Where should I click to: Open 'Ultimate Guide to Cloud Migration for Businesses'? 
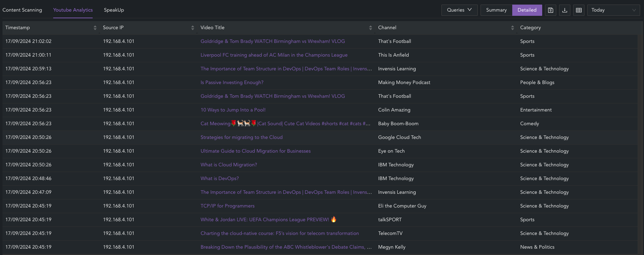click(255, 151)
